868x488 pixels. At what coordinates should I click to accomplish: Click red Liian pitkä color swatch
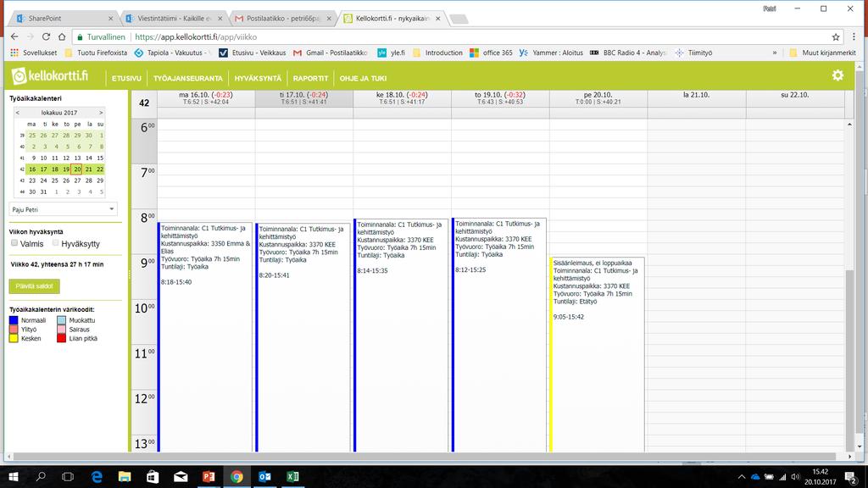click(61, 338)
